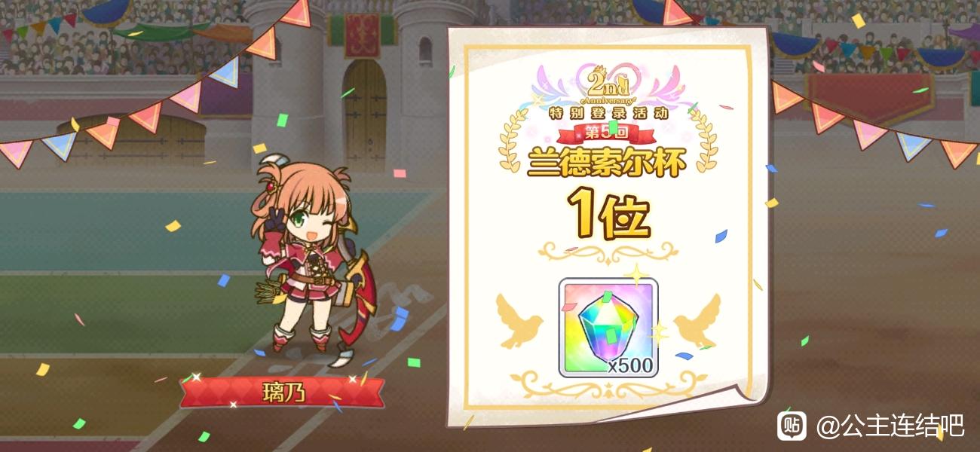Click the right golden dove emblem

coord(697,322)
